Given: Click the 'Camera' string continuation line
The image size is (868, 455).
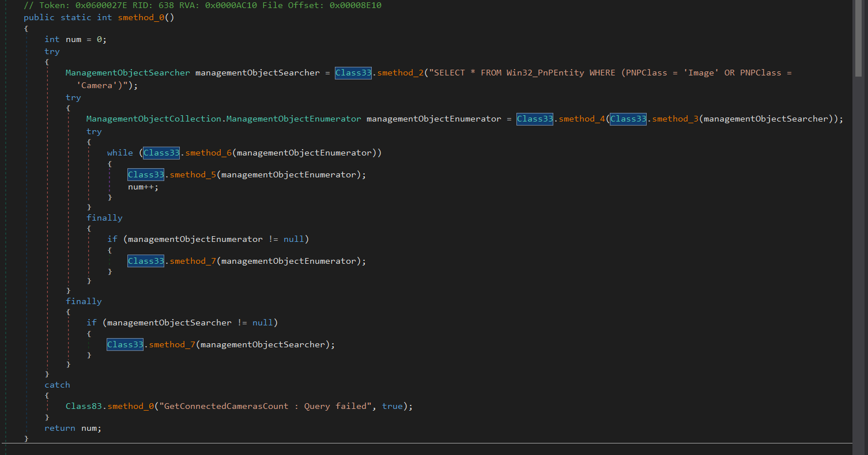Looking at the screenshot, I should (x=107, y=85).
